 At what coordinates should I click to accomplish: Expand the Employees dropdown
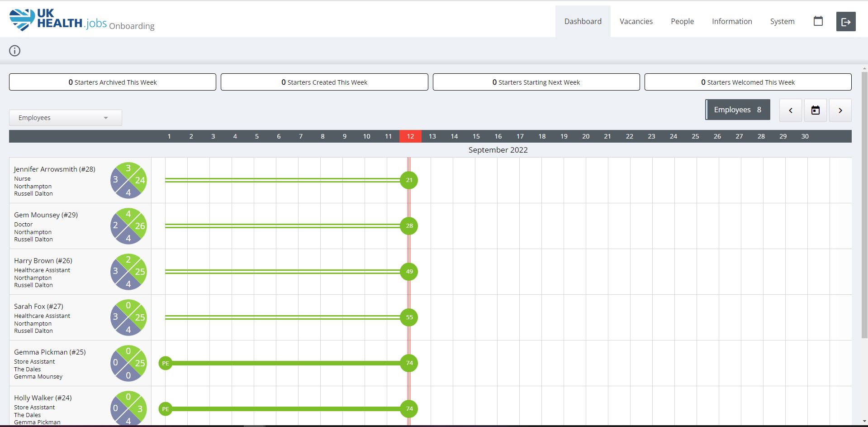(65, 118)
